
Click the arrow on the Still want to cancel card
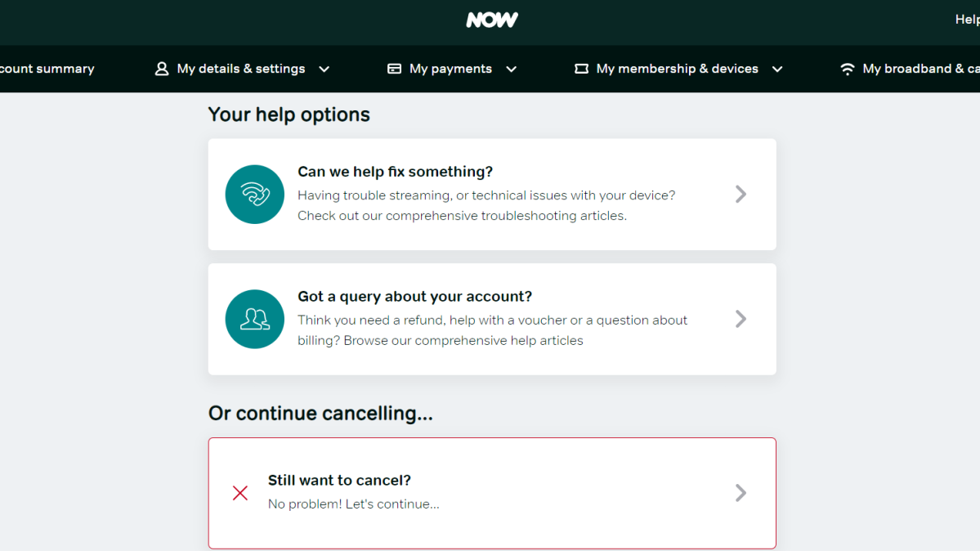point(741,493)
